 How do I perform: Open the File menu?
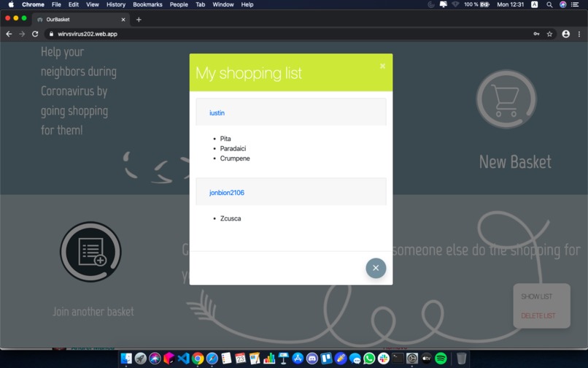(x=56, y=4)
